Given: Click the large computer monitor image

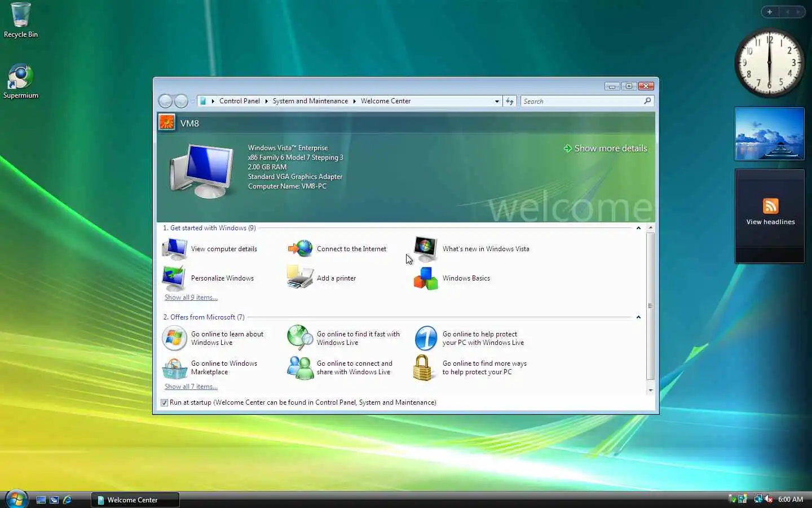Looking at the screenshot, I should [x=202, y=170].
